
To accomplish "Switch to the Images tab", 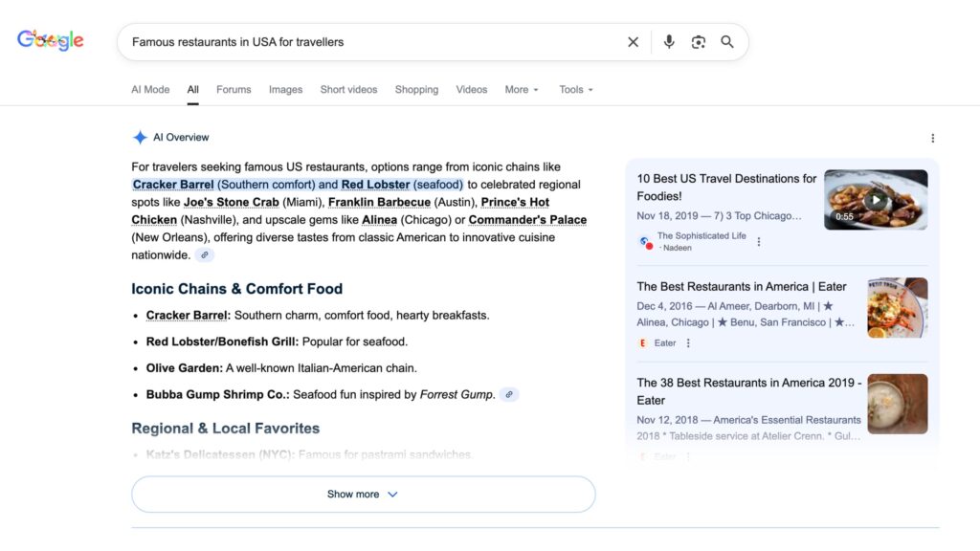I will (x=285, y=90).
